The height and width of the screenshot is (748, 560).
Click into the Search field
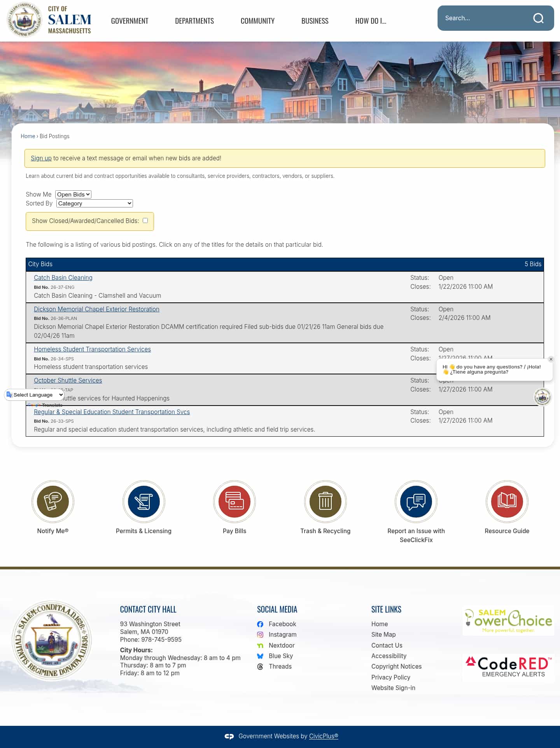[484, 18]
